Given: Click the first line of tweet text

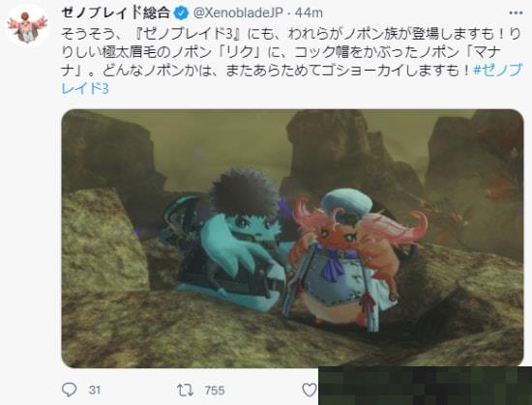Looking at the screenshot, I should (291, 34).
